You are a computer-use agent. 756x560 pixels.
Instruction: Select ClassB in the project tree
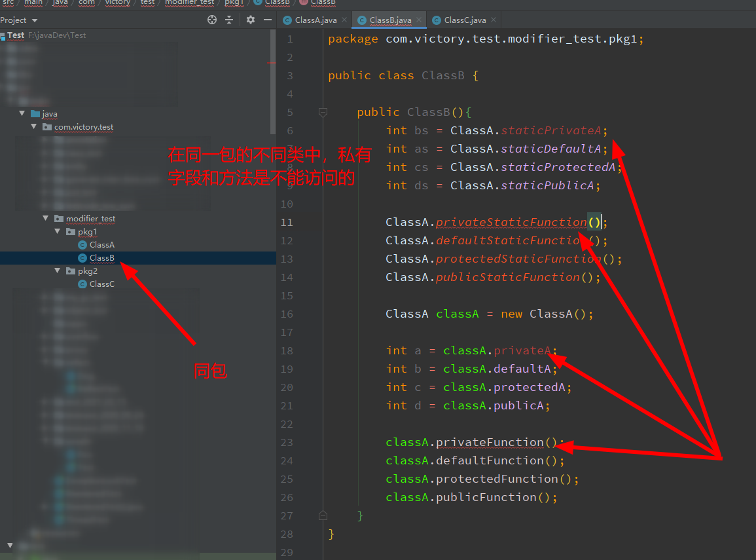(138, 258)
